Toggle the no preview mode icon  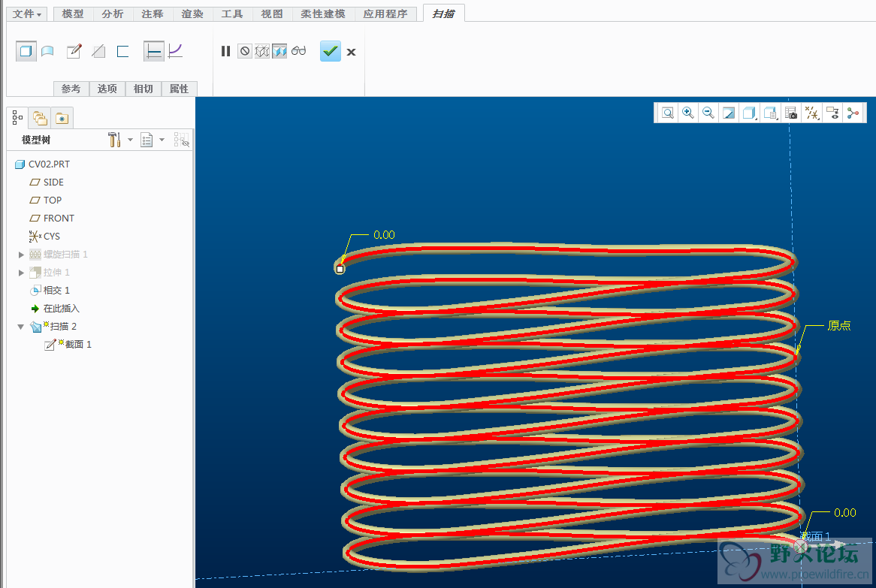(245, 51)
